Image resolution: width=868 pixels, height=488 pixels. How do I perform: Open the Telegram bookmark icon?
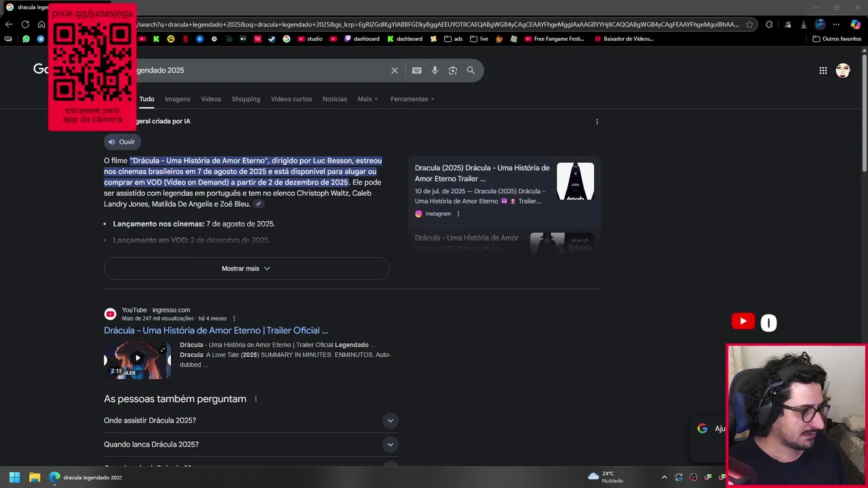pyautogui.click(x=41, y=39)
